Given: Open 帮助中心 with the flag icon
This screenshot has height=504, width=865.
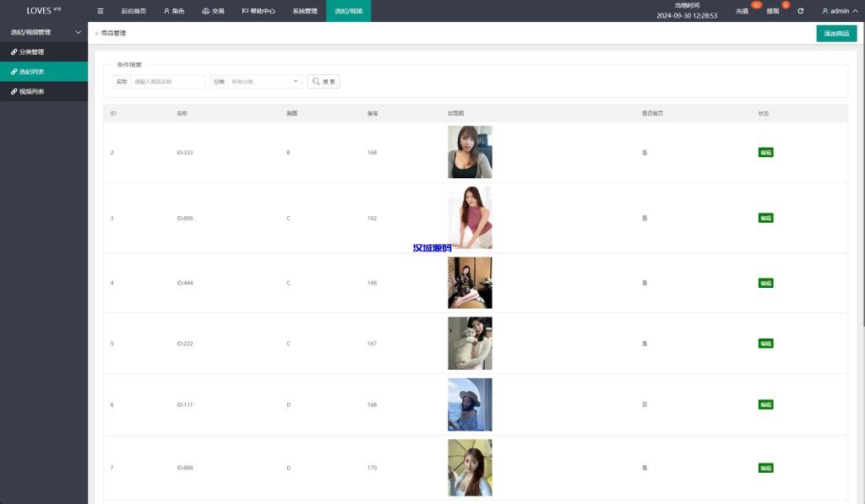Looking at the screenshot, I should 258,11.
